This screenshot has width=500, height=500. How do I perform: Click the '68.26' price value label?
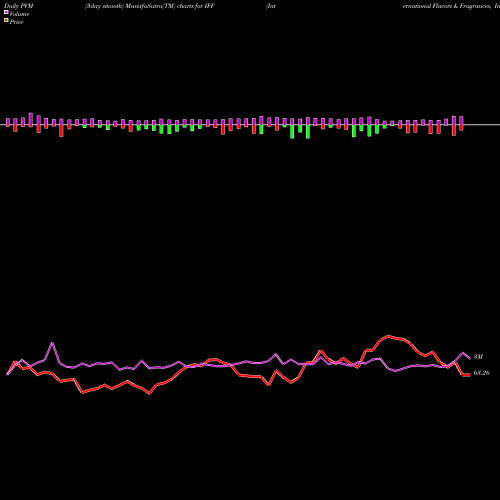pos(481,373)
